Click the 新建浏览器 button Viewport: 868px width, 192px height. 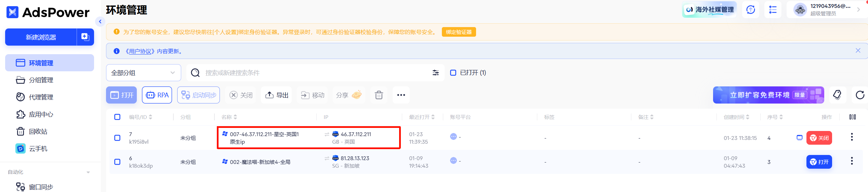click(x=41, y=37)
